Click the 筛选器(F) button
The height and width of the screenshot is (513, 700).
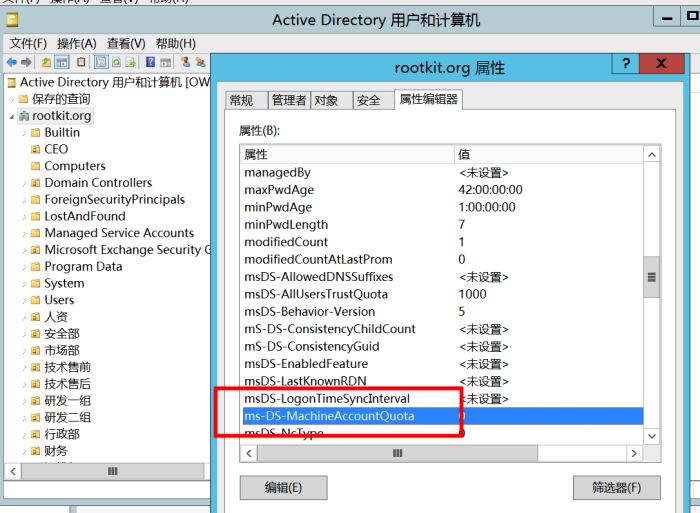tap(617, 488)
